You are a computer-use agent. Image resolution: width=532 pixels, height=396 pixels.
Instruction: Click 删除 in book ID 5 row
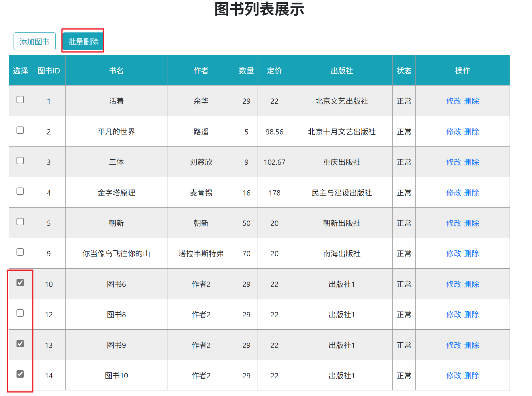click(472, 223)
